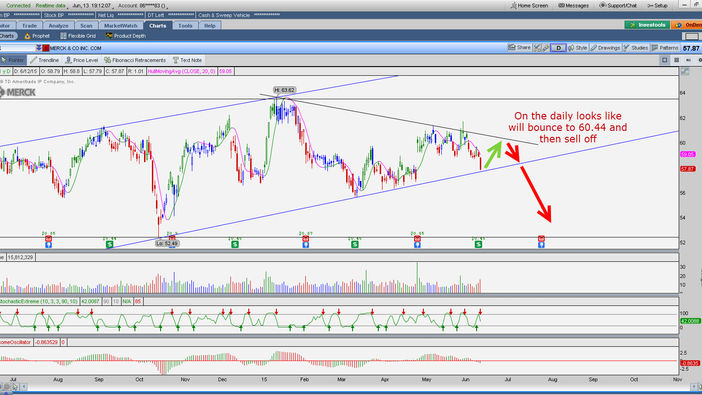702x395 pixels.
Task: Click the chart expand icon above price axis
Action: pos(685,71)
